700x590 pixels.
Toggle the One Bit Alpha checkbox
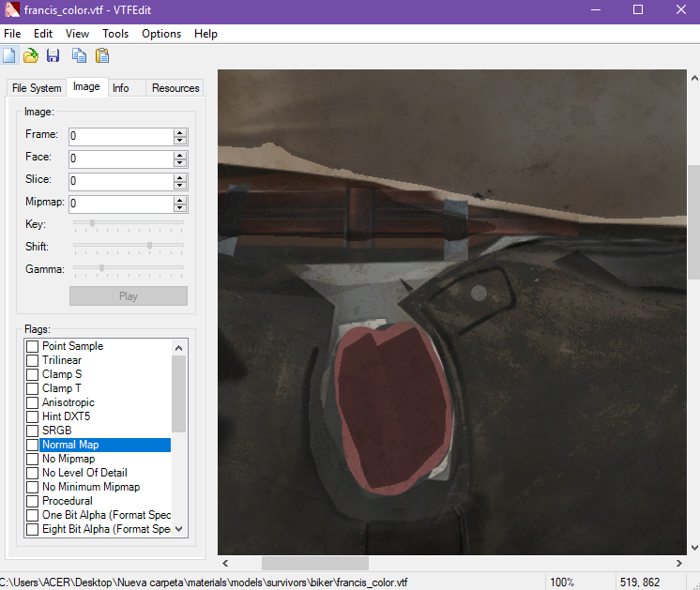[x=32, y=515]
